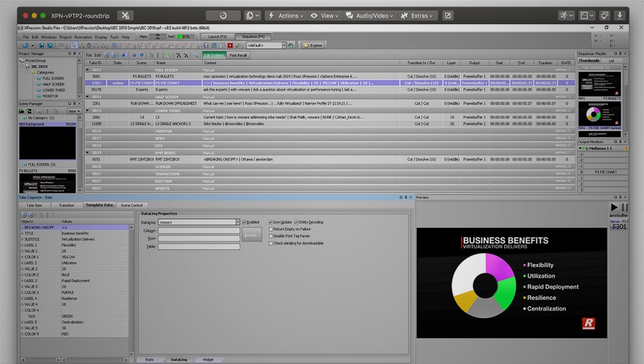The height and width of the screenshot is (364, 644).
Task: Open the Transition tab in Take Inspector
Action: pyautogui.click(x=67, y=205)
